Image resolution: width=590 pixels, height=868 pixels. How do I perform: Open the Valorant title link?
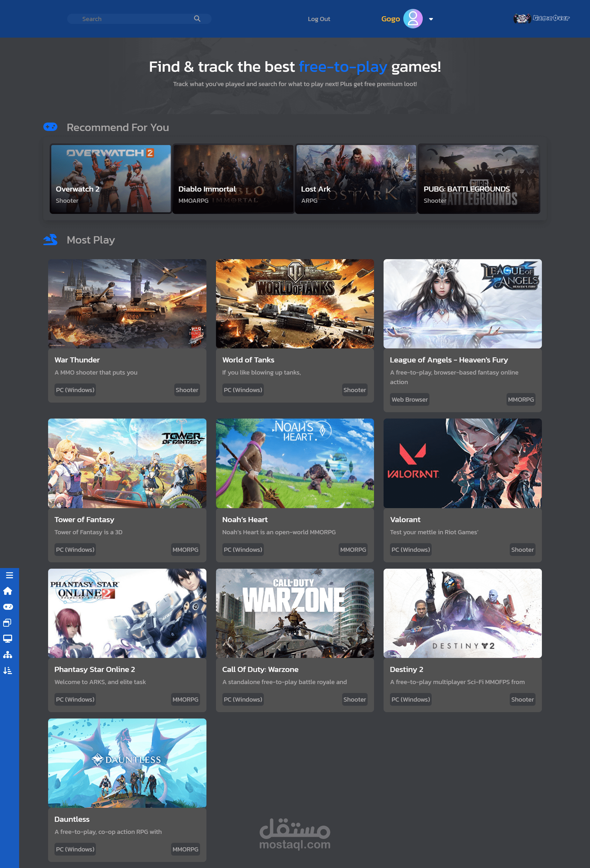click(405, 520)
